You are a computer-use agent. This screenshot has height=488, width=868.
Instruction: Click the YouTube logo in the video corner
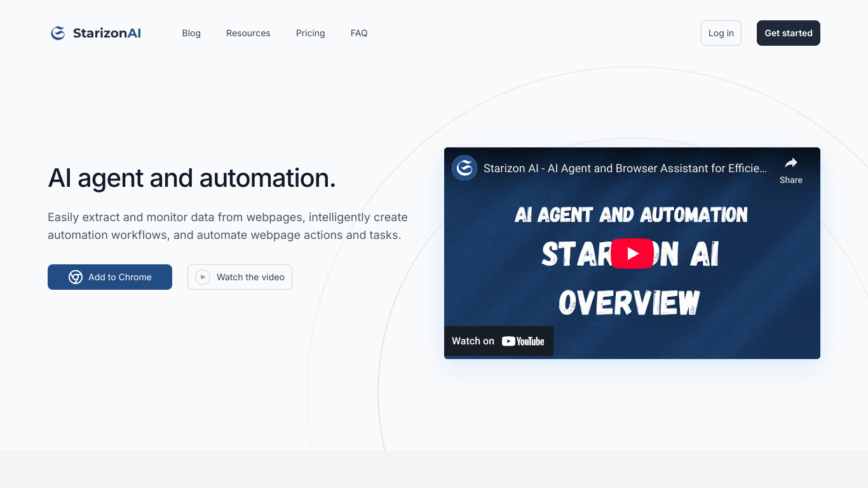coord(523,341)
